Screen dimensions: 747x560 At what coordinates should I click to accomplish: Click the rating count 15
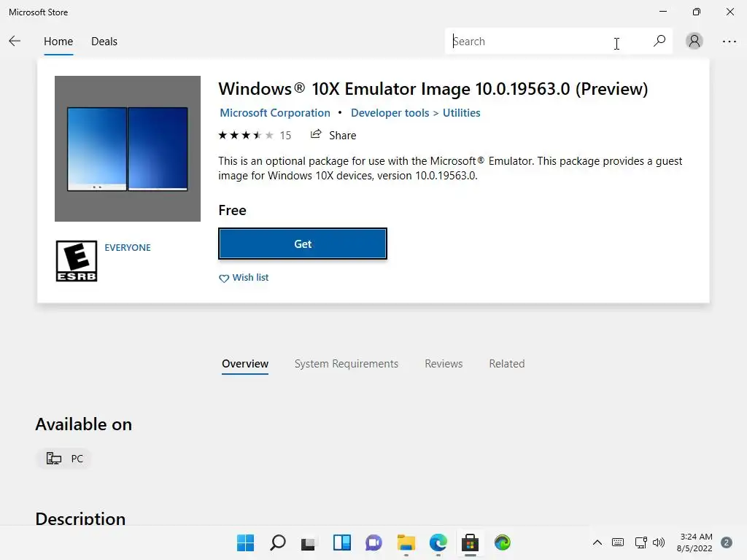tap(285, 135)
